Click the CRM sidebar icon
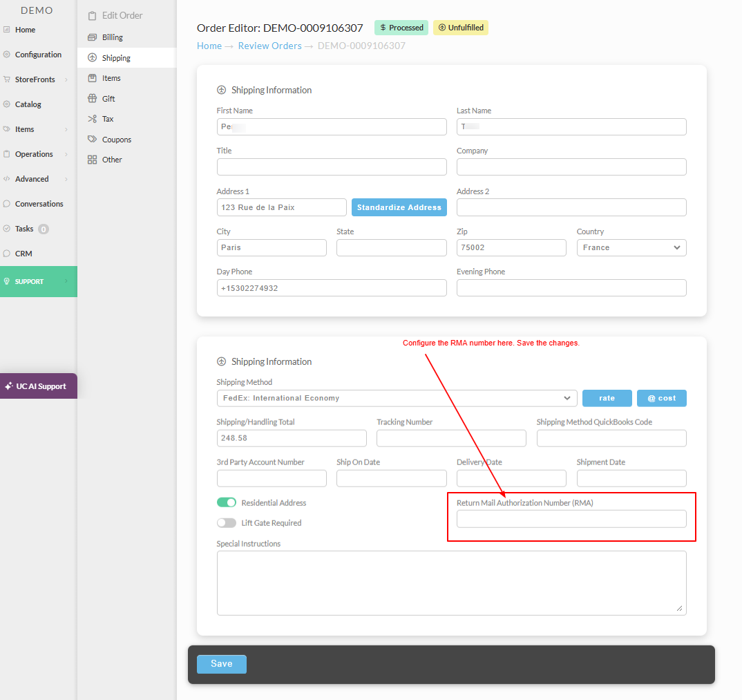Viewport: 742px width, 700px height. click(x=7, y=253)
